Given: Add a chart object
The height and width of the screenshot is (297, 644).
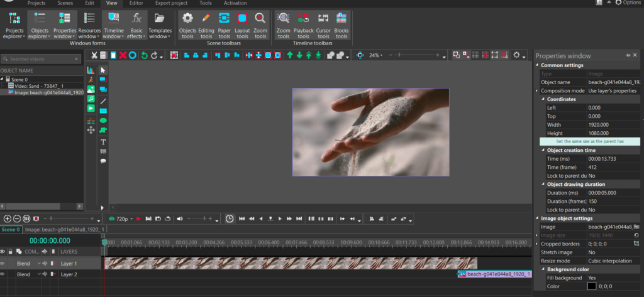Looking at the screenshot, I should pos(91,70).
